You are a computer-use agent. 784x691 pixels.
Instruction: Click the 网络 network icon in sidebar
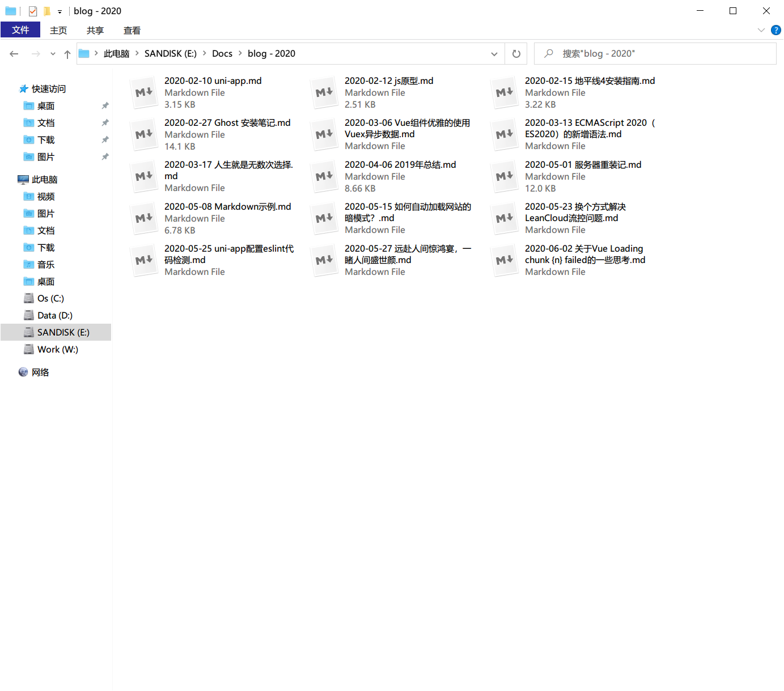[x=23, y=372]
